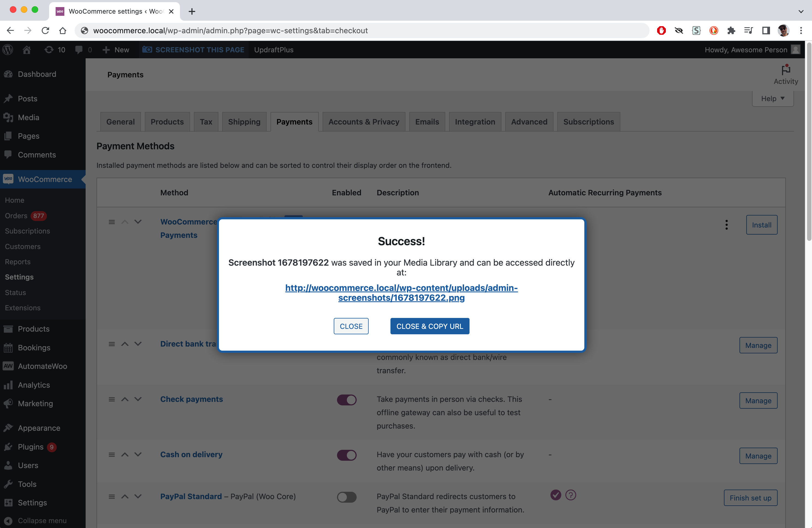Image resolution: width=812 pixels, height=528 pixels.
Task: Open Comments in the sidebar
Action: [x=37, y=155]
